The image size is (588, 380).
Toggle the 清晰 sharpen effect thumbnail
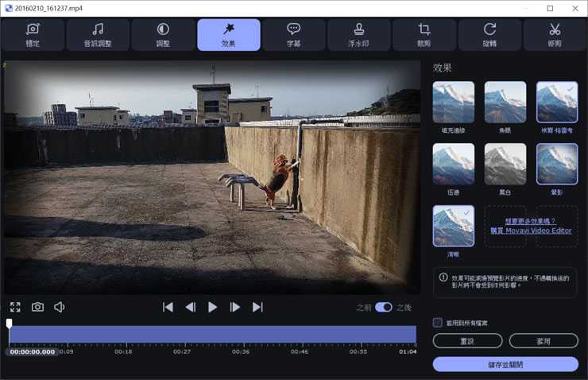point(454,226)
